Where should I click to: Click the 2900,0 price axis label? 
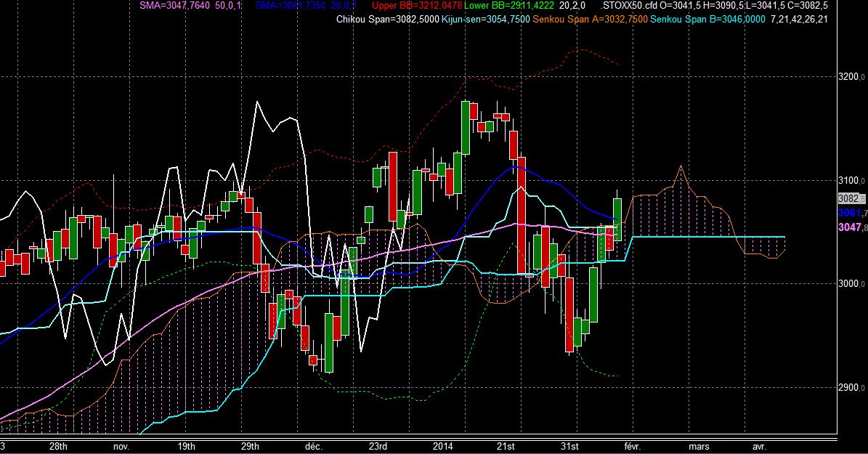click(852, 388)
